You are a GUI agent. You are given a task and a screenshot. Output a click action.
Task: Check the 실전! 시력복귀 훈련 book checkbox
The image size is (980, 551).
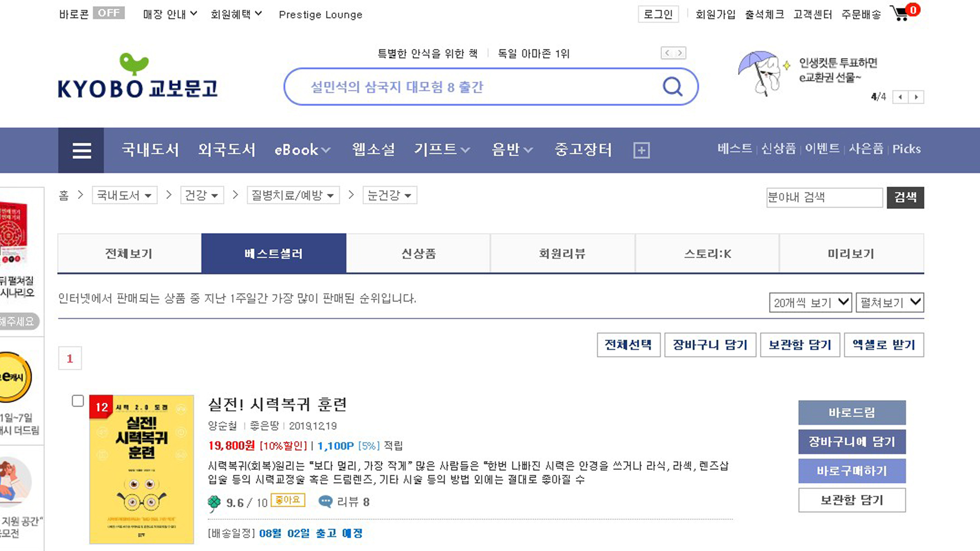pyautogui.click(x=78, y=401)
